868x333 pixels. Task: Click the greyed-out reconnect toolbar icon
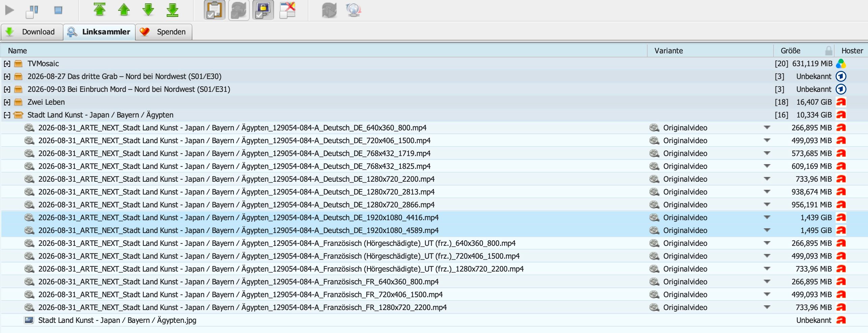(x=329, y=10)
